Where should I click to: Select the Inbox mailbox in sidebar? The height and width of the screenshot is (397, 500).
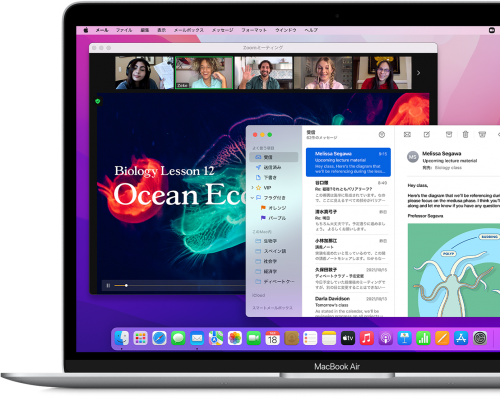click(274, 157)
